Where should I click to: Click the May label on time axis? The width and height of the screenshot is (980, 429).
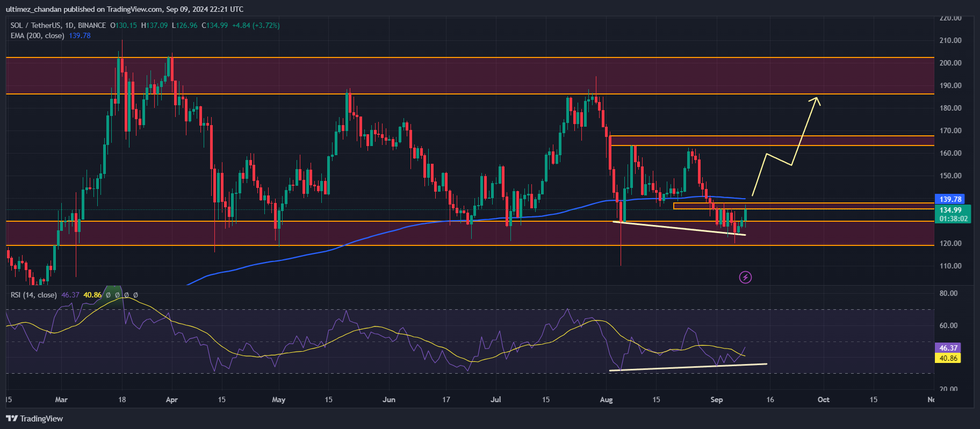279,399
